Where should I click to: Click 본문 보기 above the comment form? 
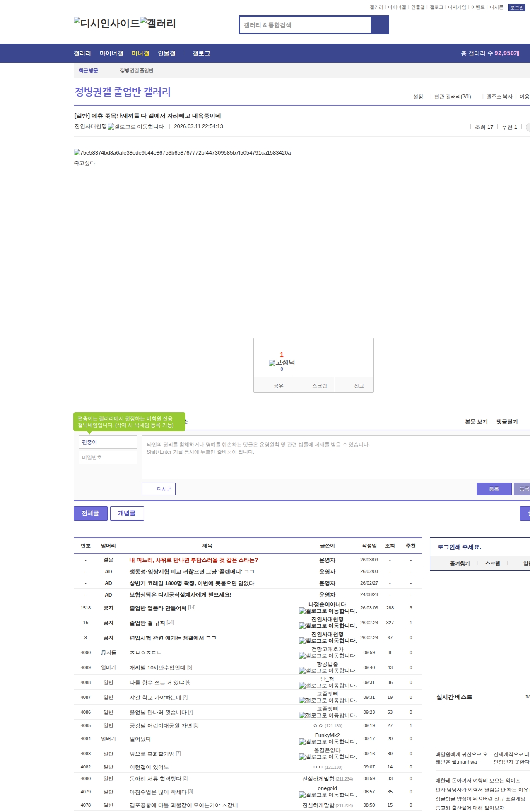(476, 422)
